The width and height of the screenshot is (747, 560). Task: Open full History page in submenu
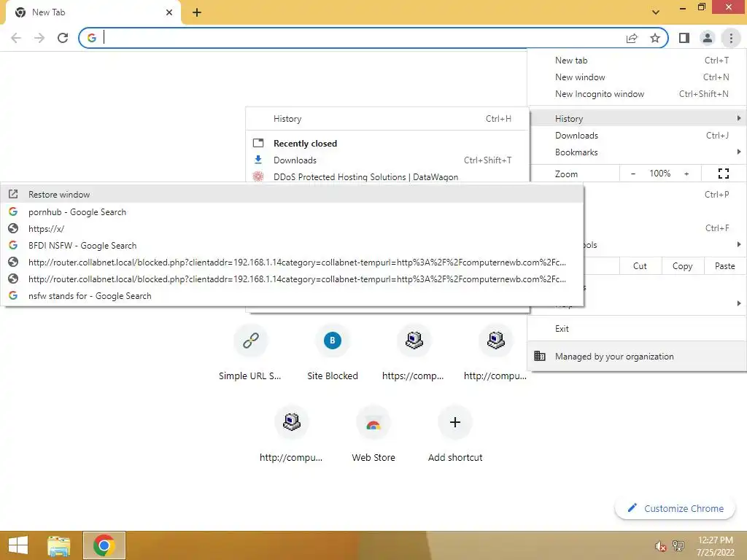coord(387,119)
